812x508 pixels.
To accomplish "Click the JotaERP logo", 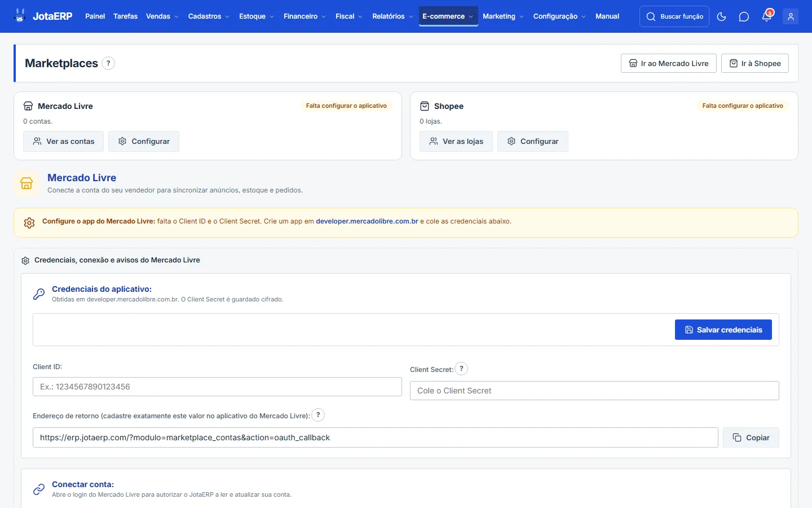I will [x=43, y=16].
